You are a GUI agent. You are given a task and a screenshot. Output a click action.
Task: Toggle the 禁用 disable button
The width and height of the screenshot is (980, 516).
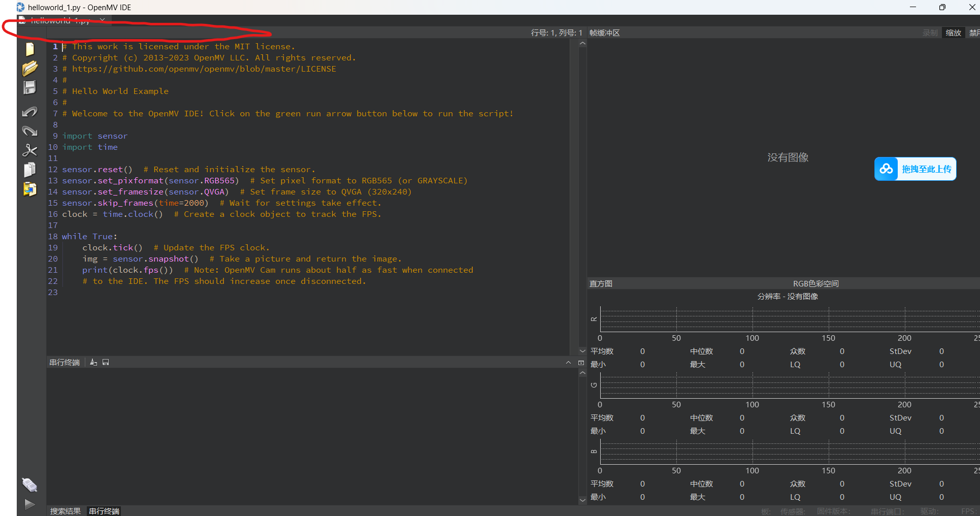974,33
